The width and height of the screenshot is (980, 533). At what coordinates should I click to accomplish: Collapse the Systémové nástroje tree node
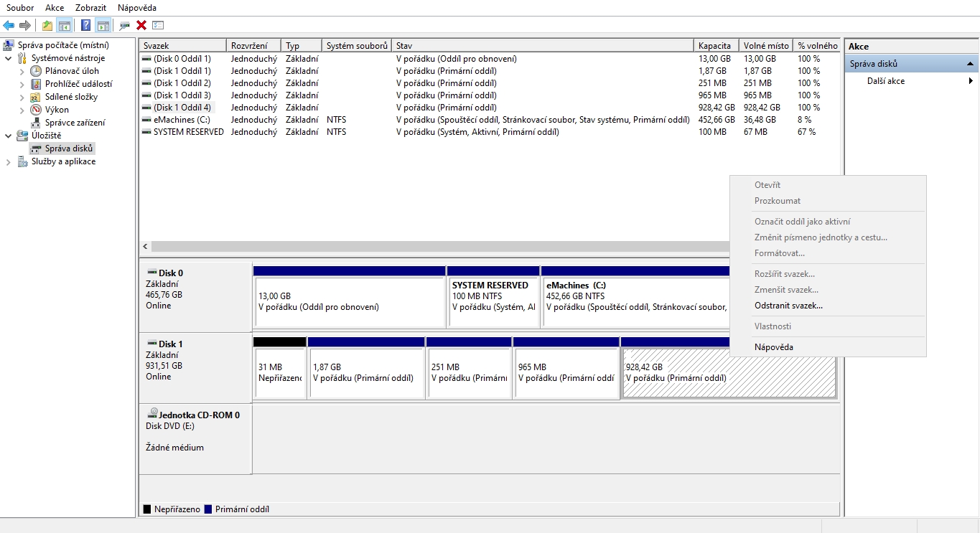(8, 58)
